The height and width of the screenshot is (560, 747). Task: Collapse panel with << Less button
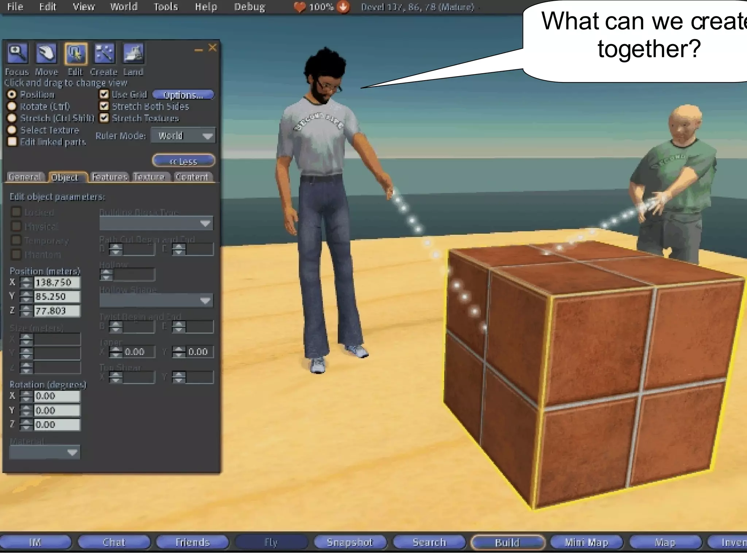[183, 161]
